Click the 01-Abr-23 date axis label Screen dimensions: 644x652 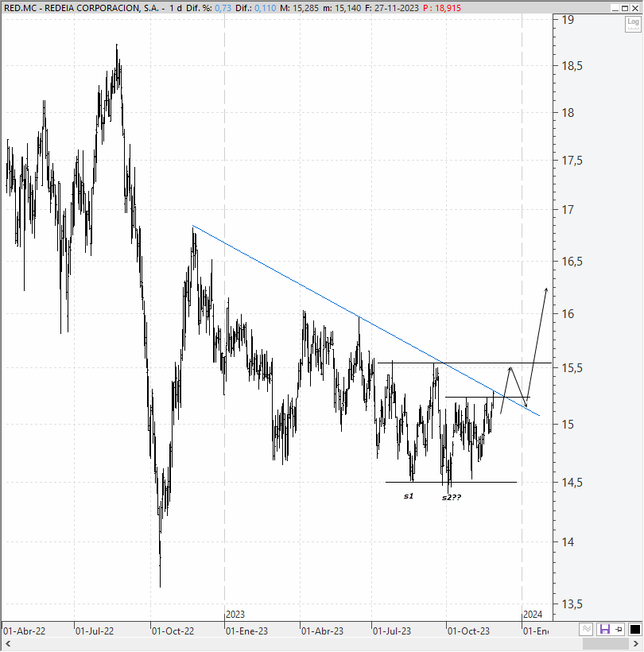tap(322, 631)
